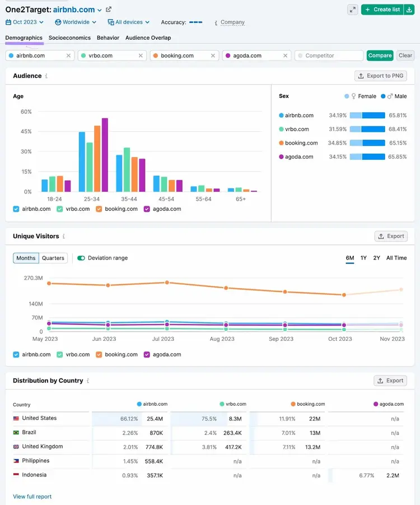Remove agoda.com from the comparison
The width and height of the screenshot is (420, 505).
285,55
